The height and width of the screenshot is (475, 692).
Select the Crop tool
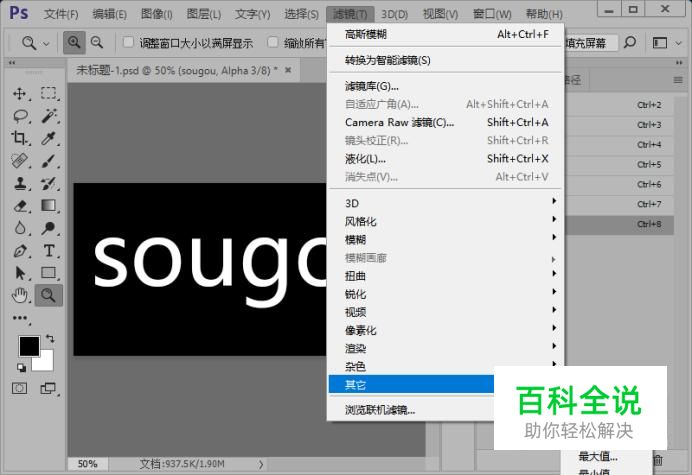pyautogui.click(x=19, y=138)
